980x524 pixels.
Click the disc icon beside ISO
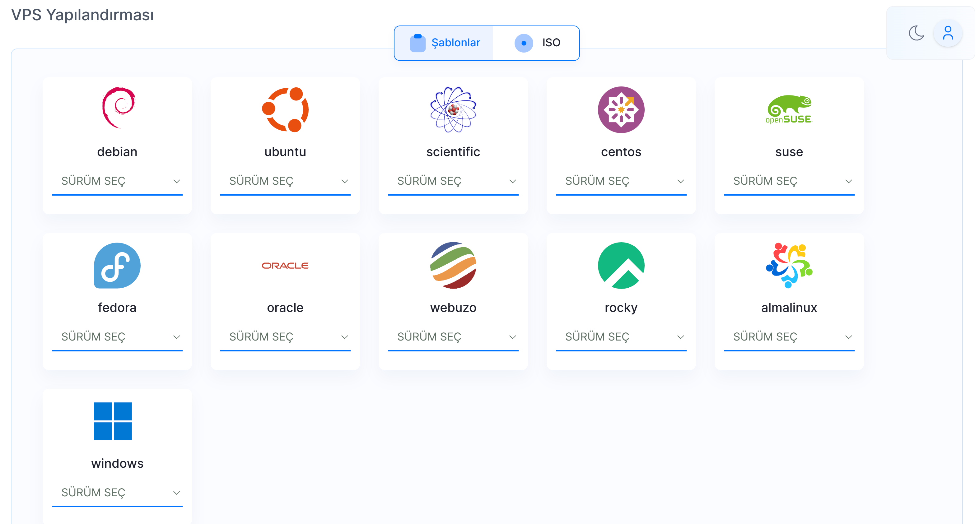point(524,43)
